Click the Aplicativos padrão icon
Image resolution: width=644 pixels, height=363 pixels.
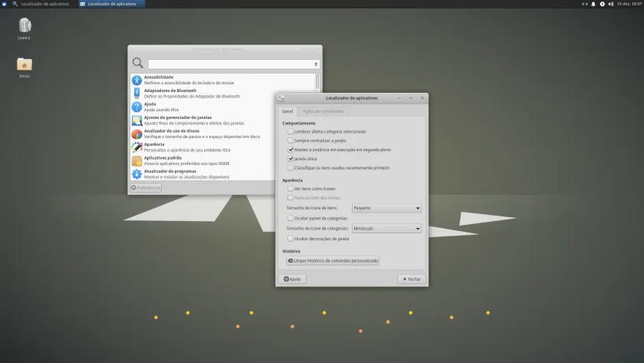point(136,160)
